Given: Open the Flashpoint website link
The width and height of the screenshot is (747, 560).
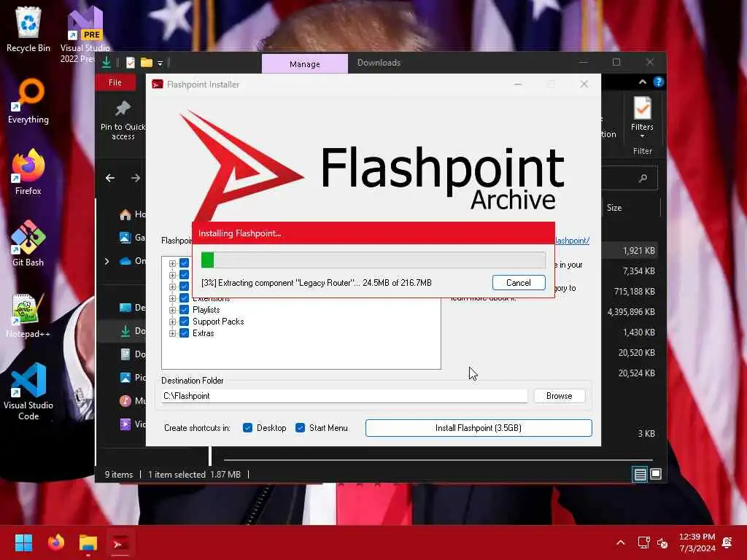Looking at the screenshot, I should (573, 241).
